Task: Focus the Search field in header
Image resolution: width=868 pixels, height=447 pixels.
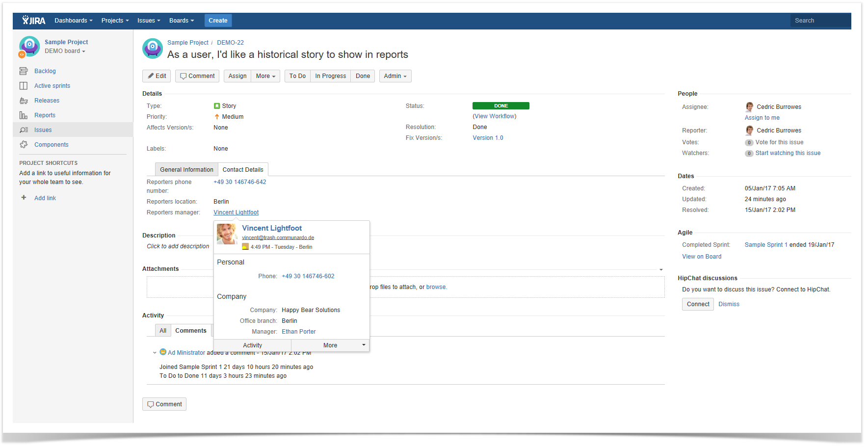Action: [x=820, y=21]
